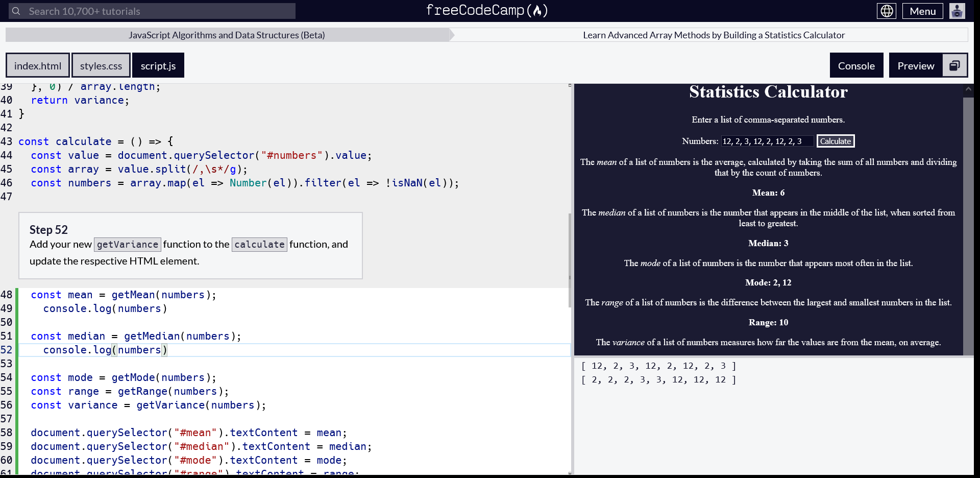Click the Mode: 2, 12 result

click(768, 282)
